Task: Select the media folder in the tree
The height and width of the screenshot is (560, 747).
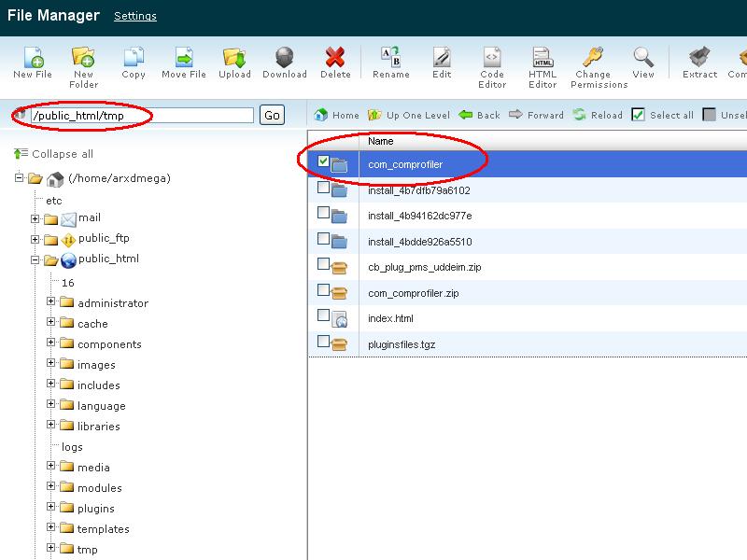Action: pyautogui.click(x=93, y=468)
